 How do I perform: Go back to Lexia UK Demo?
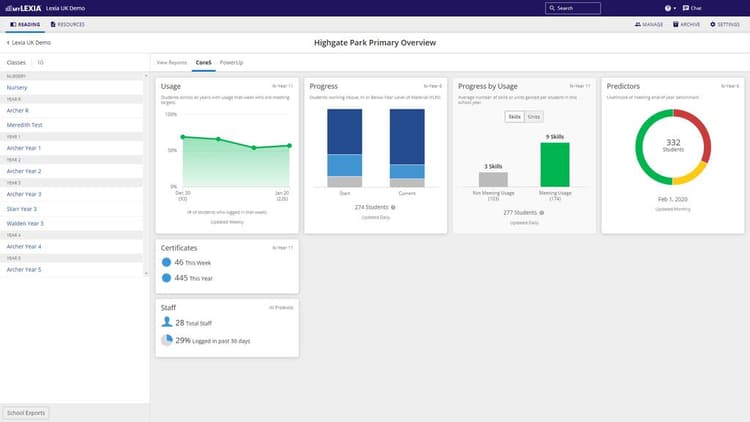[28, 43]
